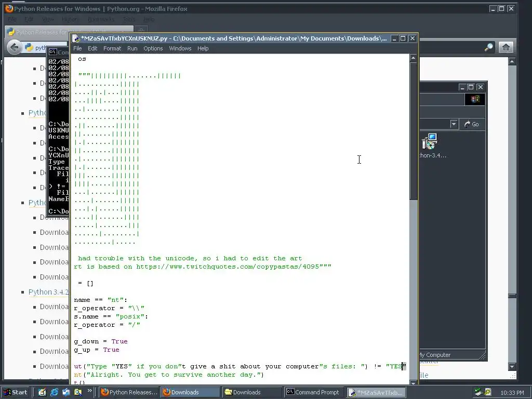Click Firefox page scrollbar up arrow
This screenshot has width=532, height=399.
point(512,61)
